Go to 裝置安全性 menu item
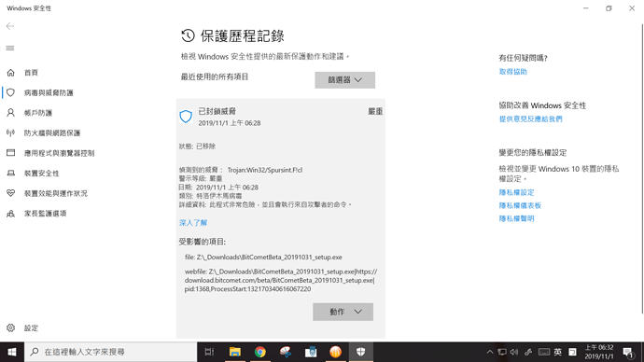Viewport: 644px width, 362px height. click(x=41, y=174)
